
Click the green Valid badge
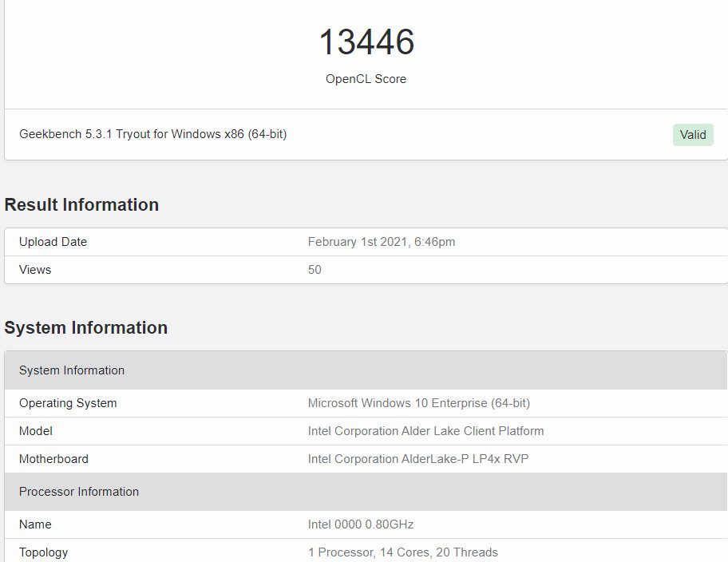(x=693, y=135)
